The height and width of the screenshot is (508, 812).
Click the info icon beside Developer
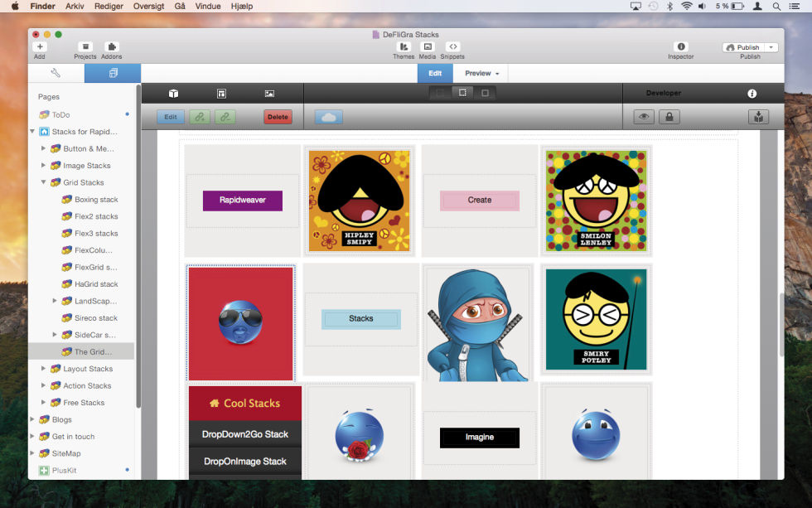[x=752, y=93]
